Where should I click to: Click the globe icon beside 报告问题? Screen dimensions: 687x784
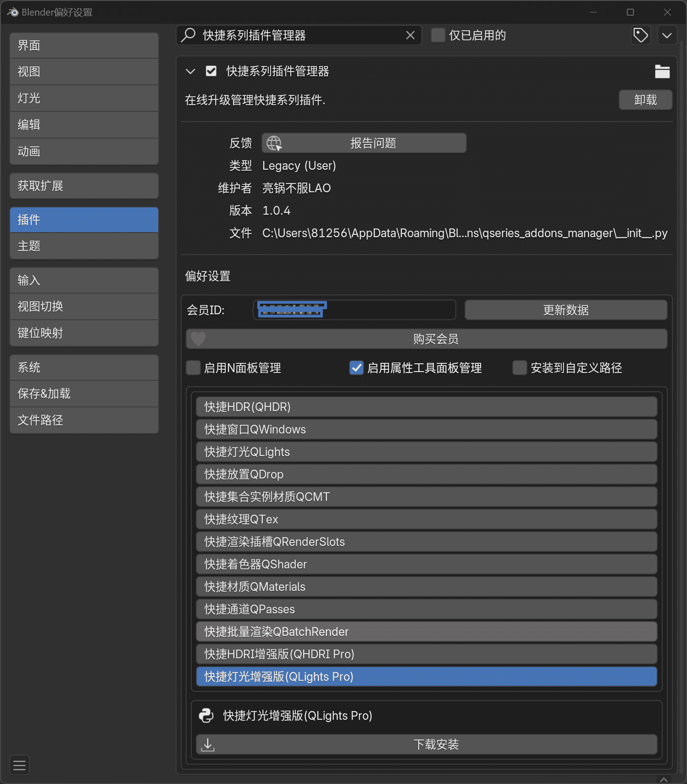click(274, 143)
